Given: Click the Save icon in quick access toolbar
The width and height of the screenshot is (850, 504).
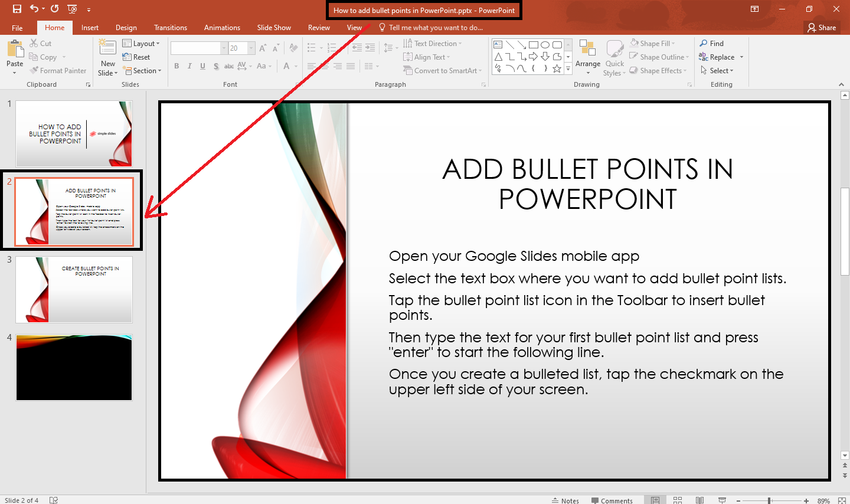Looking at the screenshot, I should pyautogui.click(x=17, y=9).
